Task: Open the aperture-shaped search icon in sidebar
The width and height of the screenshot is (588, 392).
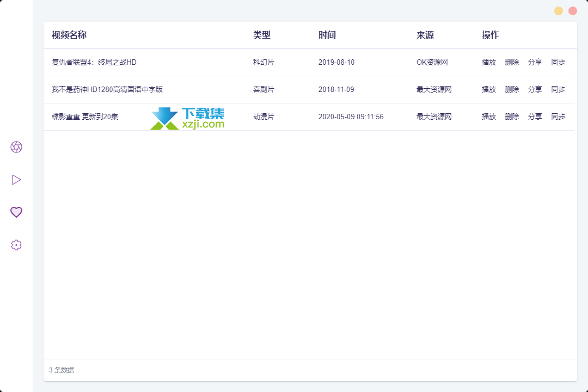Action: [16, 147]
